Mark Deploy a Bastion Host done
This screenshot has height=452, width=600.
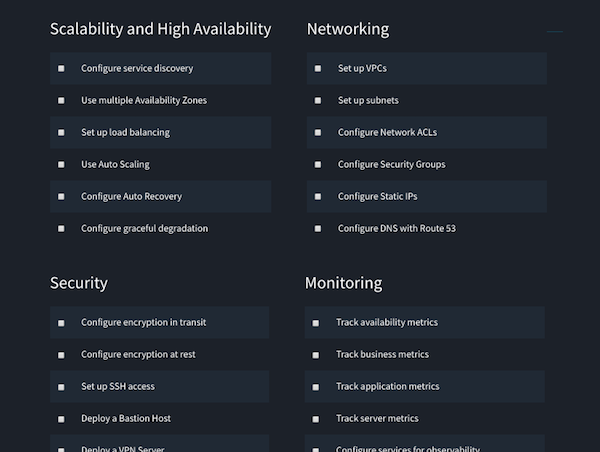[61, 419]
